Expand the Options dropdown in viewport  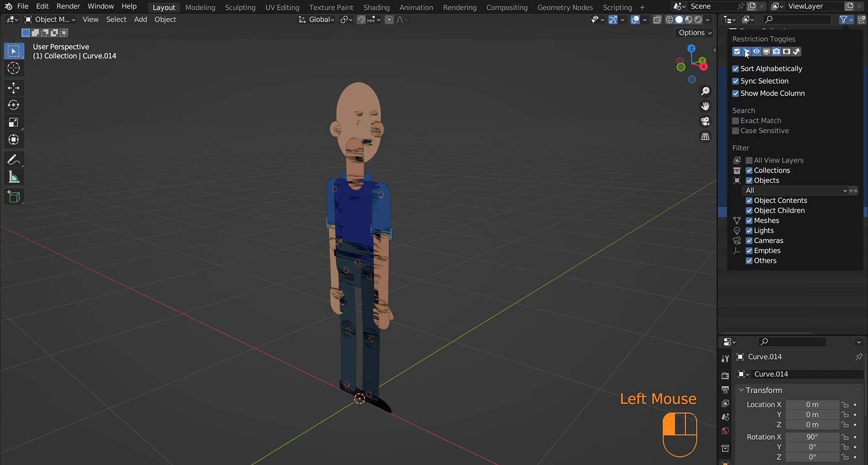coord(695,33)
